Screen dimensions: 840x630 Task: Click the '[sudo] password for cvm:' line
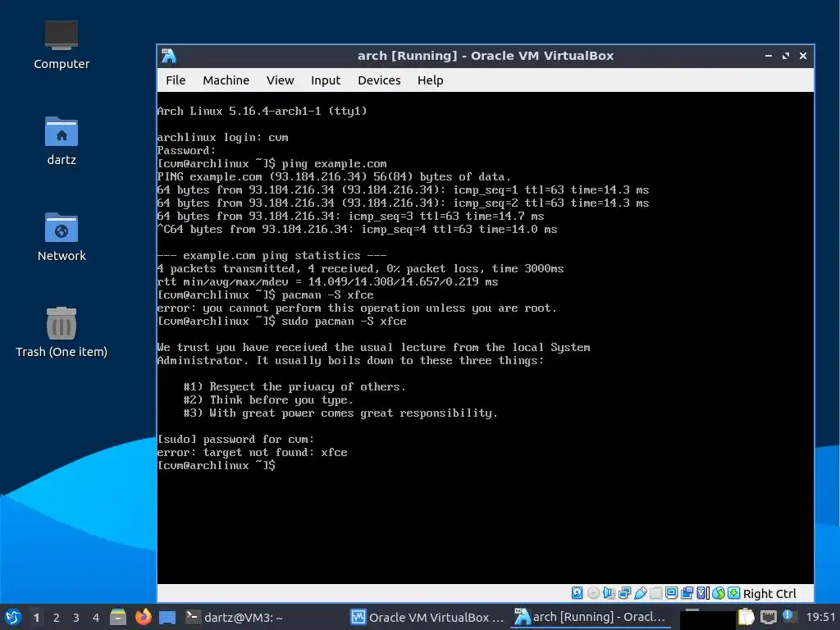coord(235,440)
